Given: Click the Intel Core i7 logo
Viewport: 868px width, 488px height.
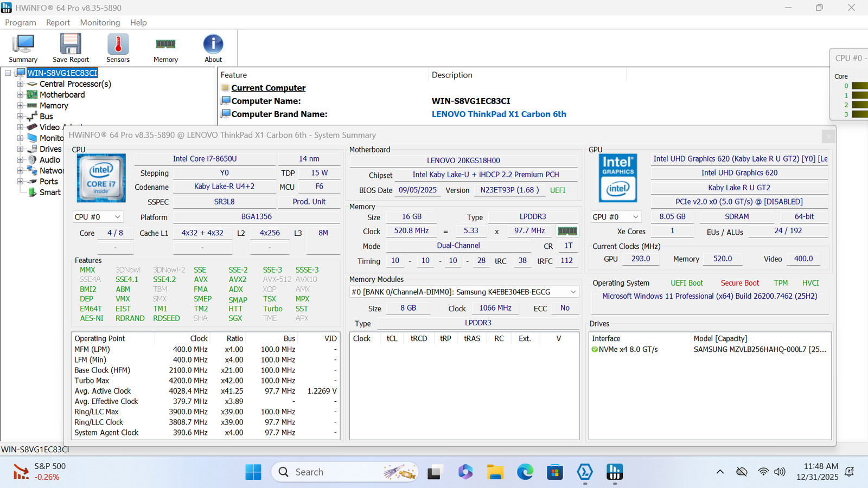Looking at the screenshot, I should tap(101, 178).
